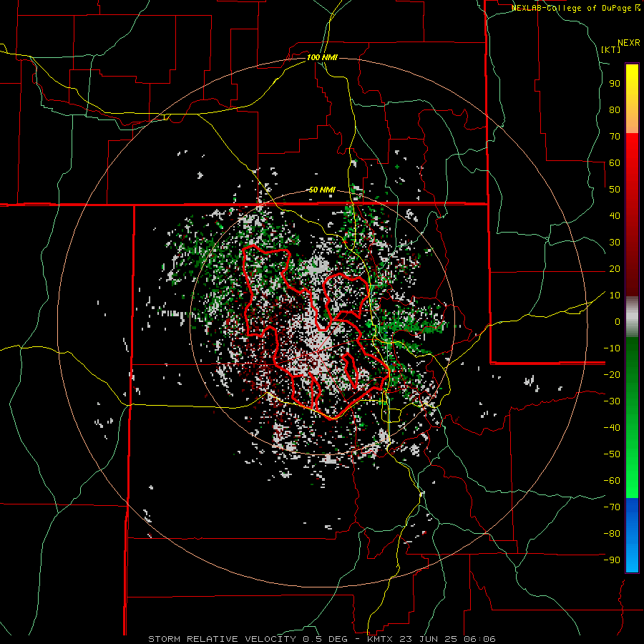Click the -70 legend value
644x644 pixels.
612,507
